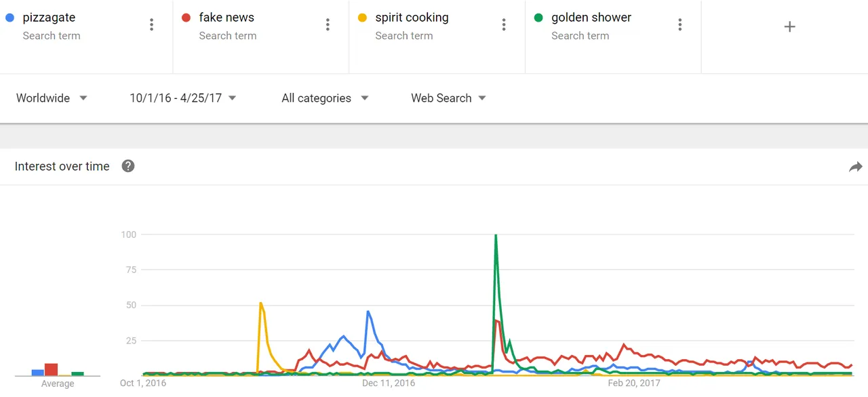Open the golden shower three-dot menu
This screenshot has width=868, height=397.
[680, 25]
